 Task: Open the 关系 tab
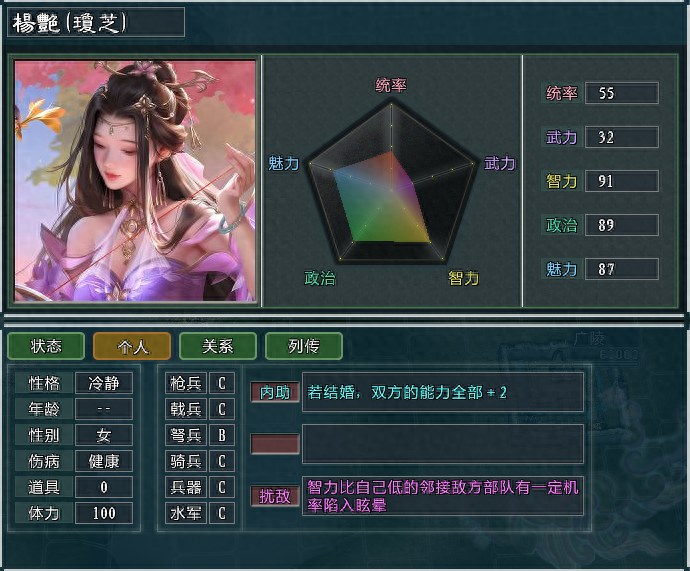(x=218, y=346)
